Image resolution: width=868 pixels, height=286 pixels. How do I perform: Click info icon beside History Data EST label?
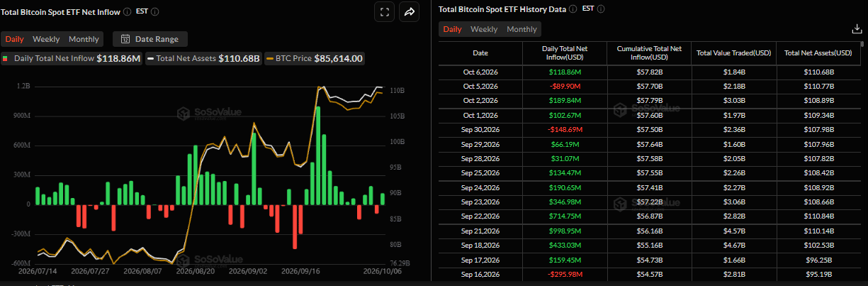[600, 9]
